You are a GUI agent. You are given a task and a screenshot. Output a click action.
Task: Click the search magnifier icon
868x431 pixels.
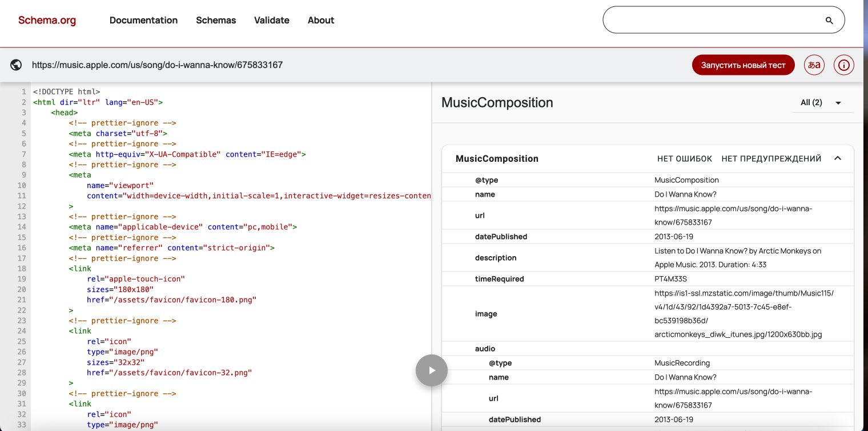[x=829, y=21]
